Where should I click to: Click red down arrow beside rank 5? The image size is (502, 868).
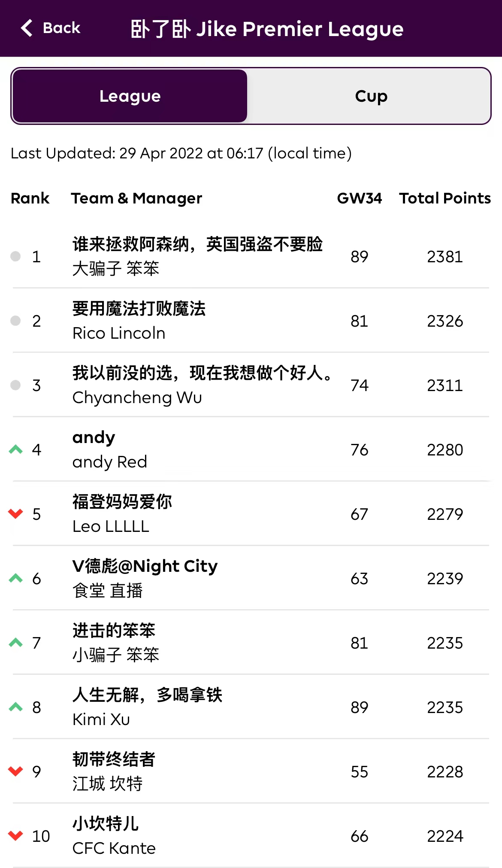click(16, 514)
